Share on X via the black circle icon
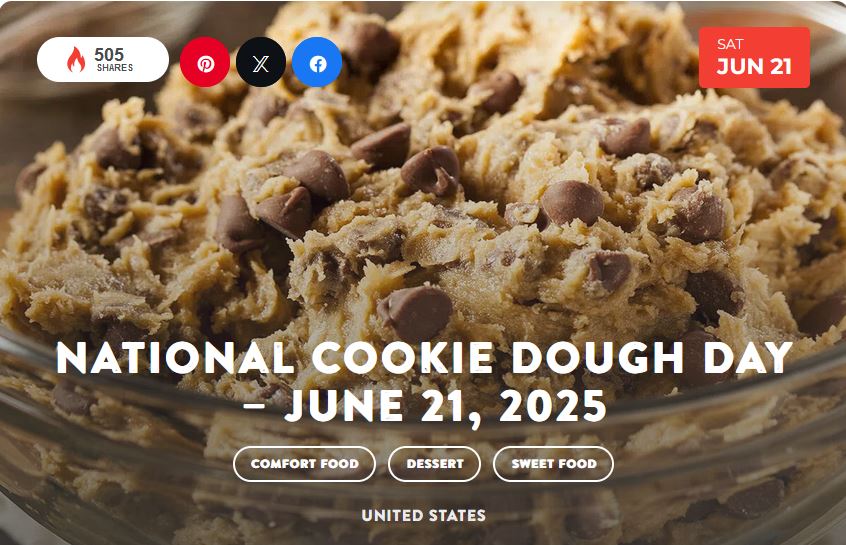The height and width of the screenshot is (545, 846). [261, 62]
